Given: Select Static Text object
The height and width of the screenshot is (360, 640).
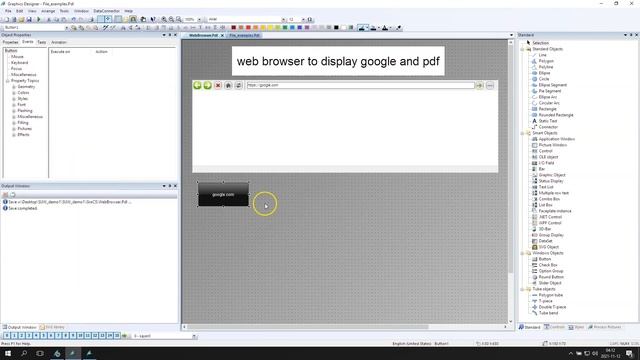Looking at the screenshot, I should tap(547, 121).
